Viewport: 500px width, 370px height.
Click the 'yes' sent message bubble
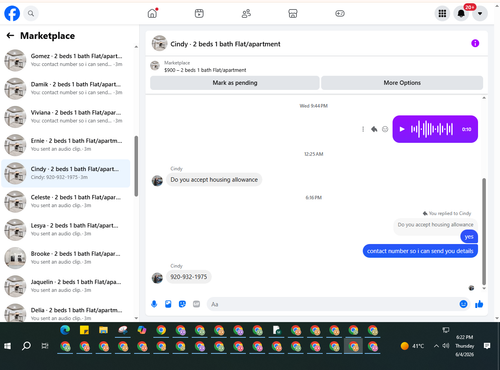469,237
